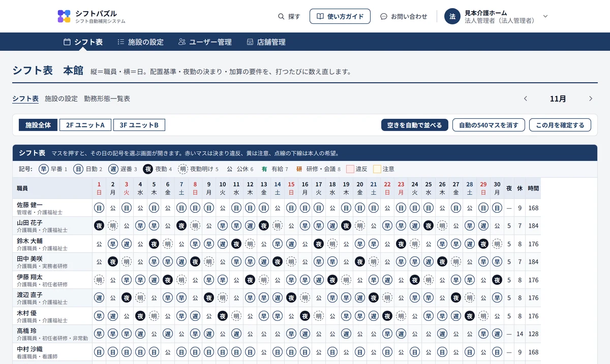The height and width of the screenshot is (364, 610).
Task: Select staff row 佐藤 健一
Action: [52, 208]
